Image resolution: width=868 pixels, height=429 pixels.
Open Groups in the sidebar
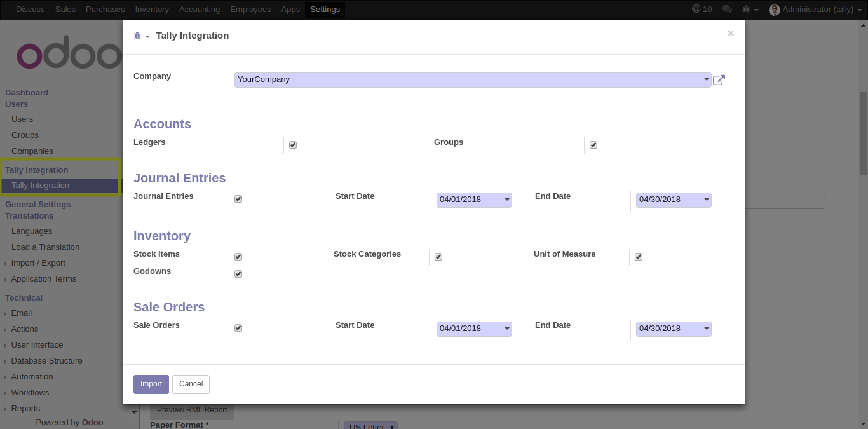tap(25, 135)
